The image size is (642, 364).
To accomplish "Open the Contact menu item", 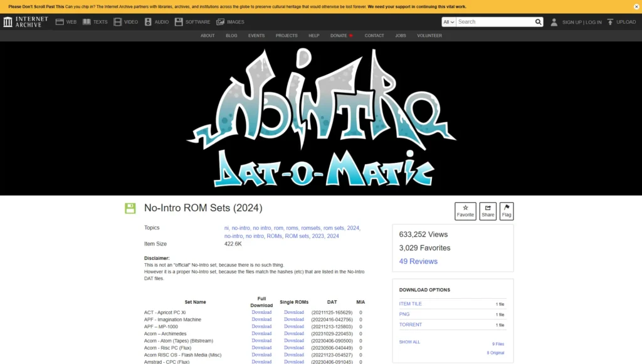I will click(x=374, y=36).
